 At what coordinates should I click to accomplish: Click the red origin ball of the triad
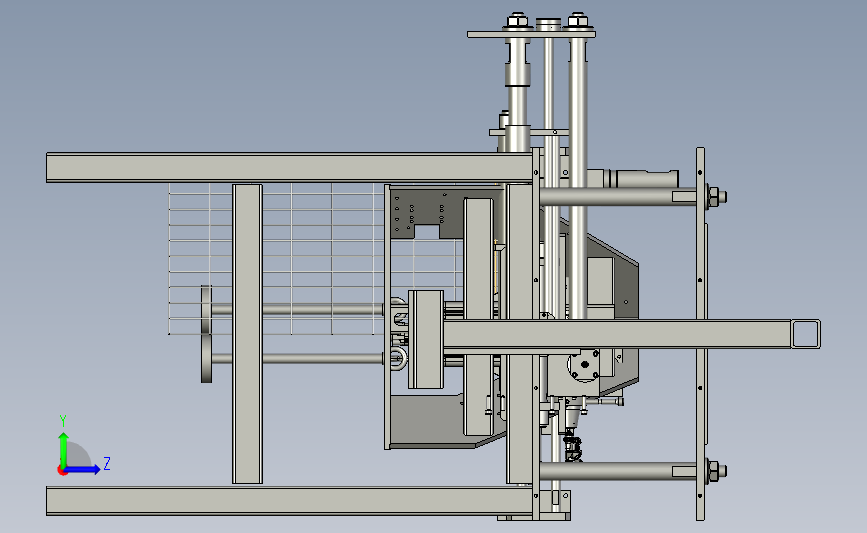click(62, 471)
